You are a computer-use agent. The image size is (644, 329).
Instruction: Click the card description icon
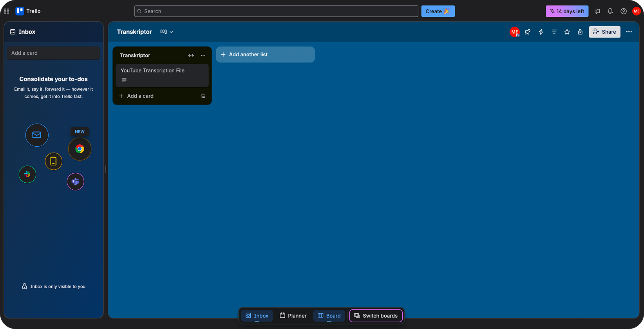click(124, 80)
